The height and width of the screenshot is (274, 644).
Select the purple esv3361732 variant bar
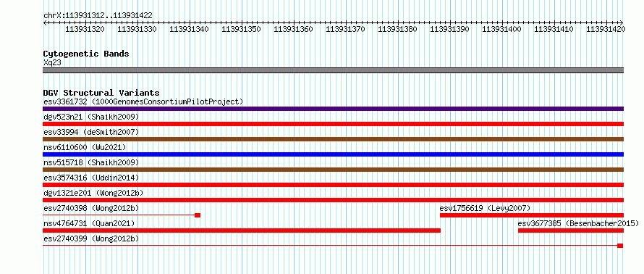(x=333, y=109)
